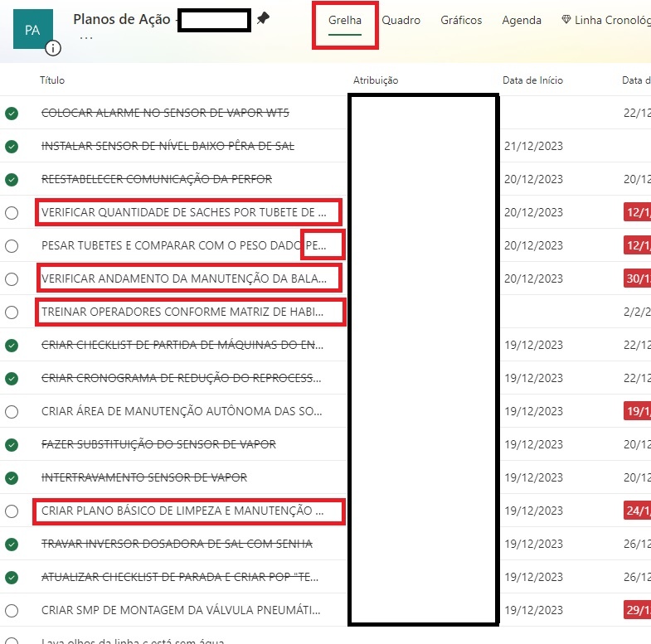This screenshot has width=651, height=644.
Task: Open the Linha Cronológica tab
Action: [612, 20]
